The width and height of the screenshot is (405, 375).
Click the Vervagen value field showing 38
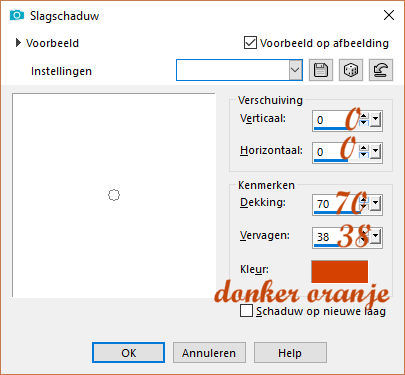click(x=336, y=237)
